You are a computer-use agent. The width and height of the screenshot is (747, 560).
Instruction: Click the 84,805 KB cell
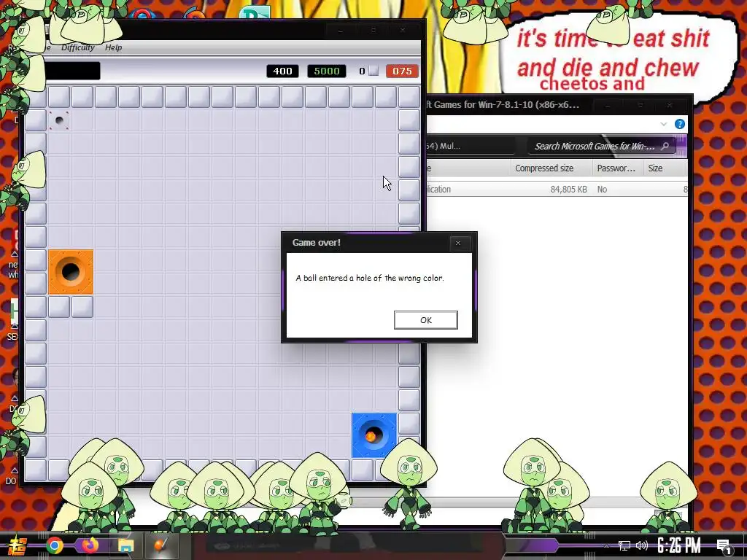pos(568,189)
